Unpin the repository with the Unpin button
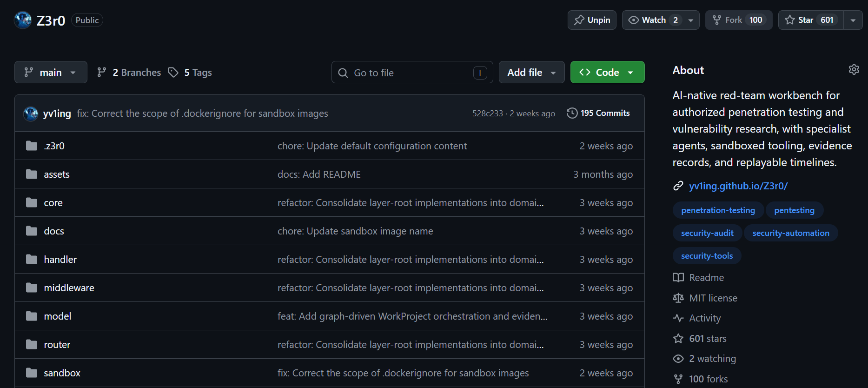Image resolution: width=868 pixels, height=388 pixels. (592, 20)
